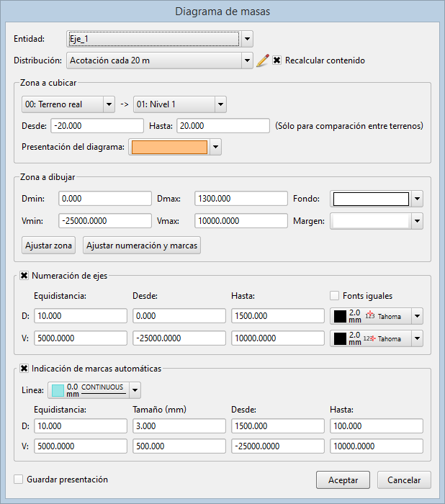
Task: Click marcas V Desde field -25000.0000
Action: point(278,446)
